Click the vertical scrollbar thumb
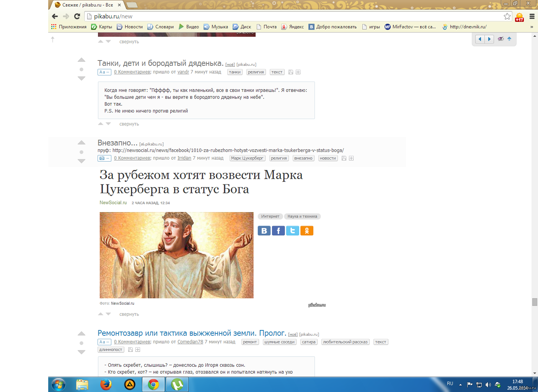This screenshot has height=392, width=538. 535,302
